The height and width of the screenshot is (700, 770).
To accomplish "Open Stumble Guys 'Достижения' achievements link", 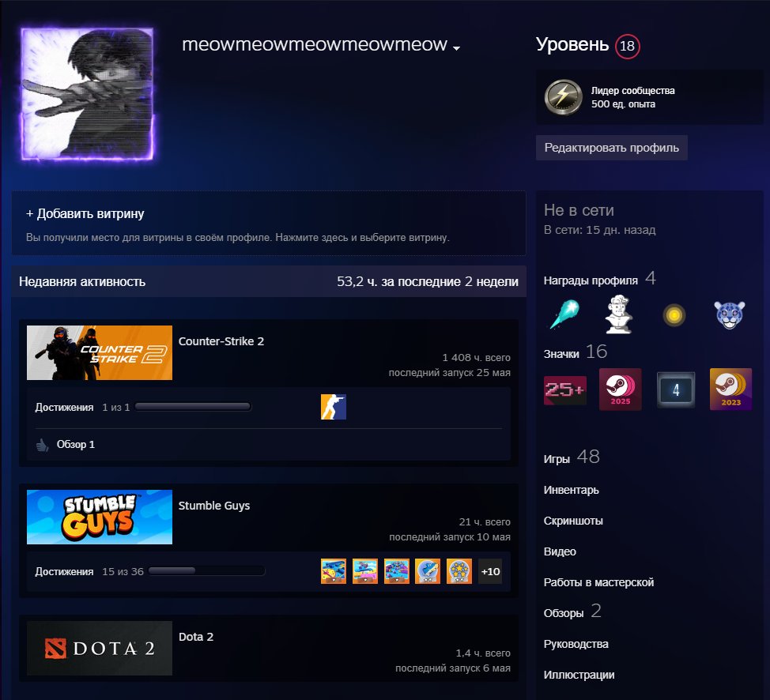I will pos(64,572).
